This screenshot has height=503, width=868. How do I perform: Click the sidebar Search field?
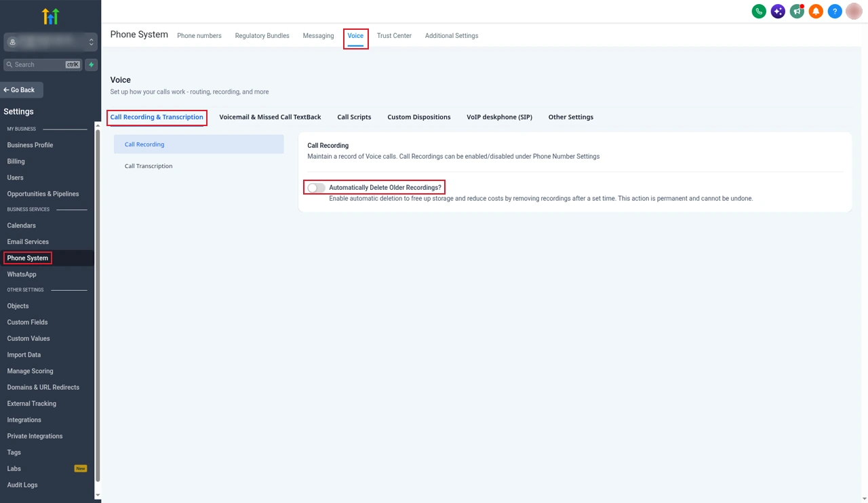pos(43,65)
